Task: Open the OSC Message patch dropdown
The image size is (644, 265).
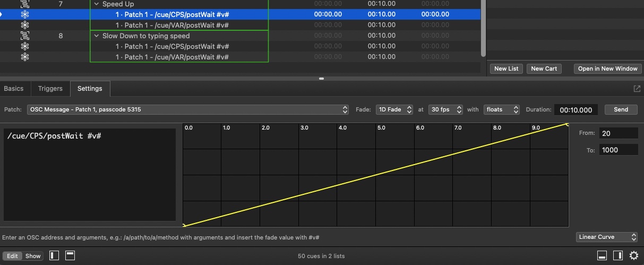Action: [x=188, y=109]
